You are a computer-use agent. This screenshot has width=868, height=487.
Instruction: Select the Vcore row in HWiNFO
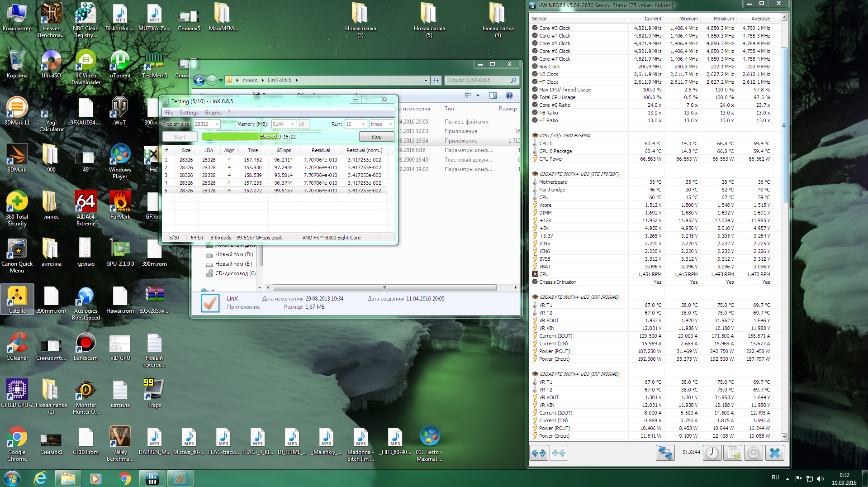651,205
